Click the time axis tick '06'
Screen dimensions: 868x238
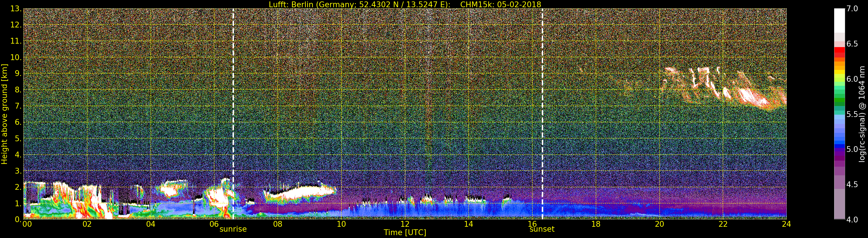pos(214,224)
